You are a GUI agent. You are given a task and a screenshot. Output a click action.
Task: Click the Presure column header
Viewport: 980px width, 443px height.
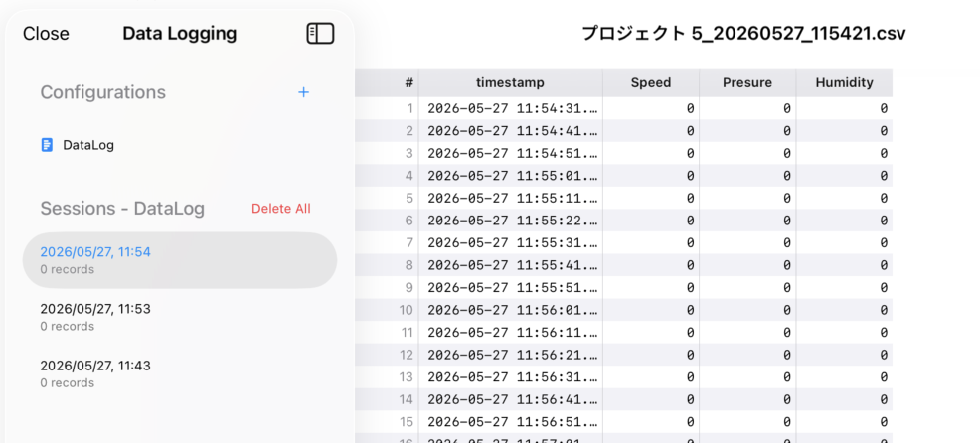(746, 82)
